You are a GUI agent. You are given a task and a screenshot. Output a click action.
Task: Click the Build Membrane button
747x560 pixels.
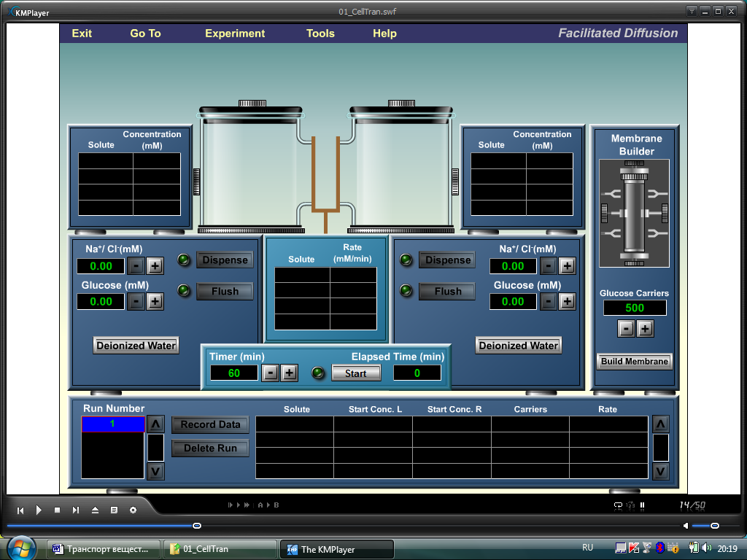pos(634,362)
